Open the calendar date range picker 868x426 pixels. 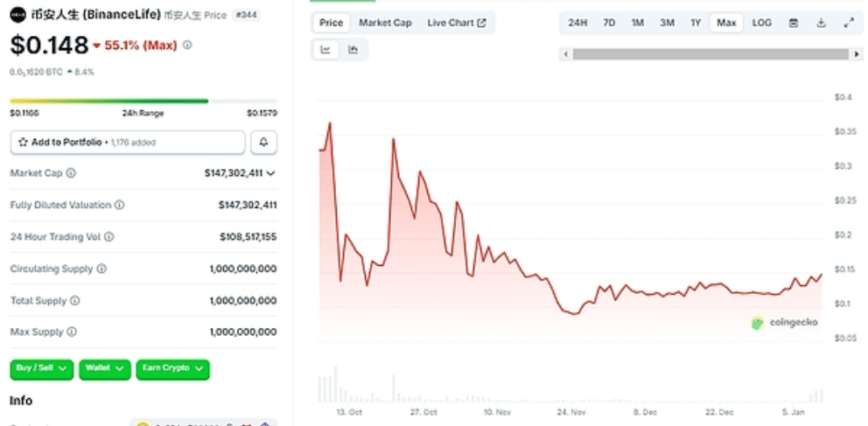794,23
